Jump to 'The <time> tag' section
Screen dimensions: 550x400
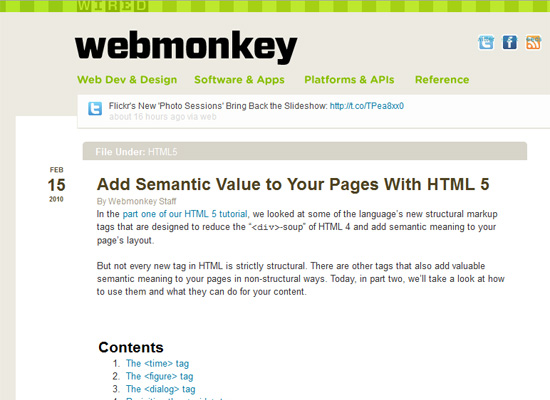tap(157, 363)
